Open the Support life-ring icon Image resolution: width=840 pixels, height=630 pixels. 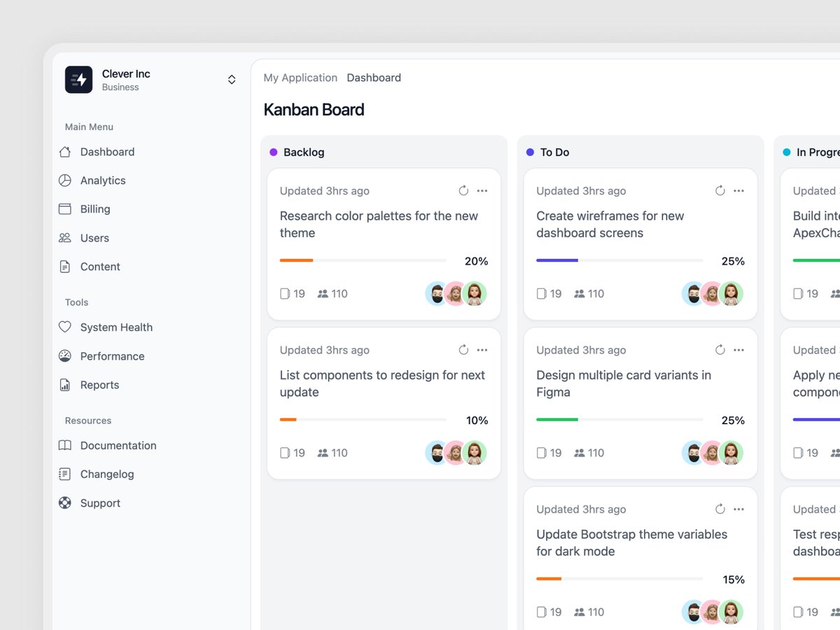tap(64, 503)
